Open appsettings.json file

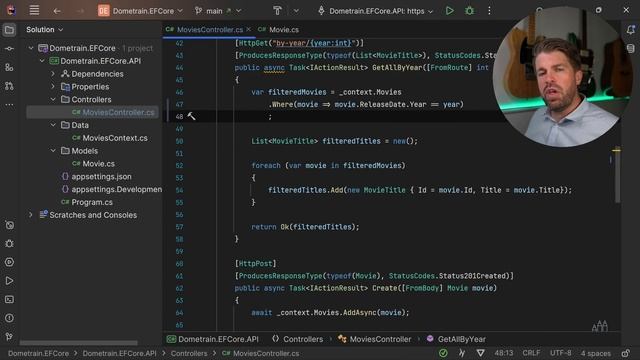(x=97, y=177)
